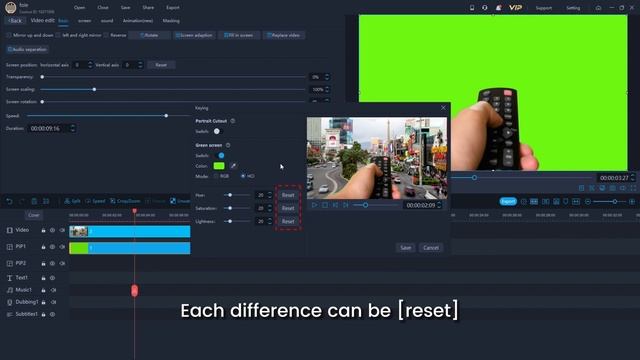The width and height of the screenshot is (640, 360).
Task: Step to next frame in Keying preview
Action: [x=346, y=205]
